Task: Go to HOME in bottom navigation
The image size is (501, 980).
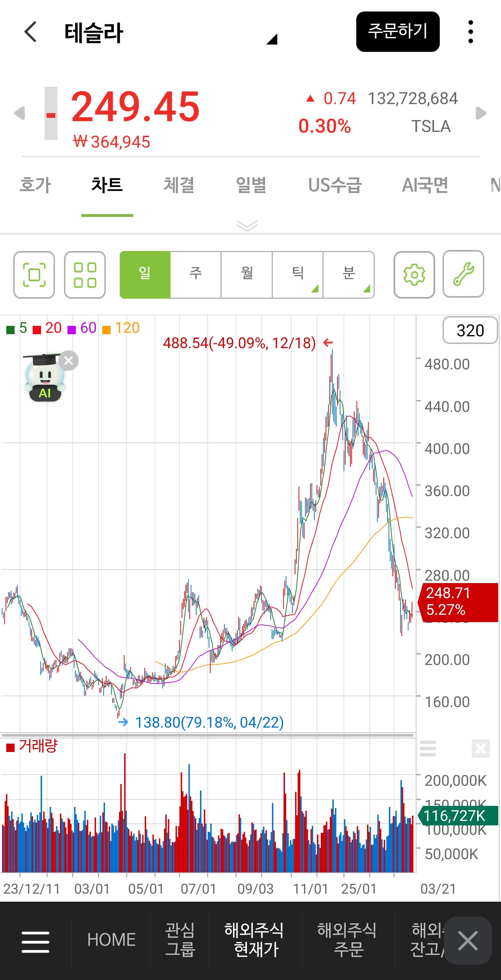Action: click(111, 940)
